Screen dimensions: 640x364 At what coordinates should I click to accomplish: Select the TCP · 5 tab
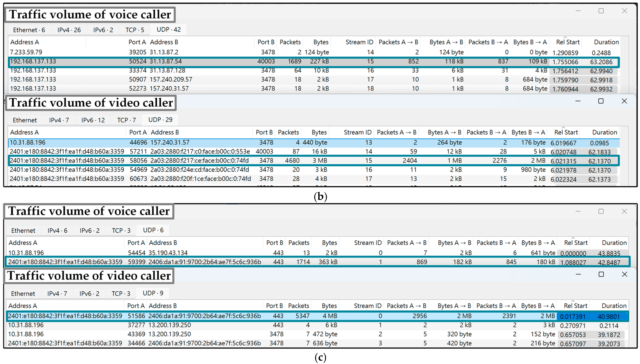[x=135, y=30]
